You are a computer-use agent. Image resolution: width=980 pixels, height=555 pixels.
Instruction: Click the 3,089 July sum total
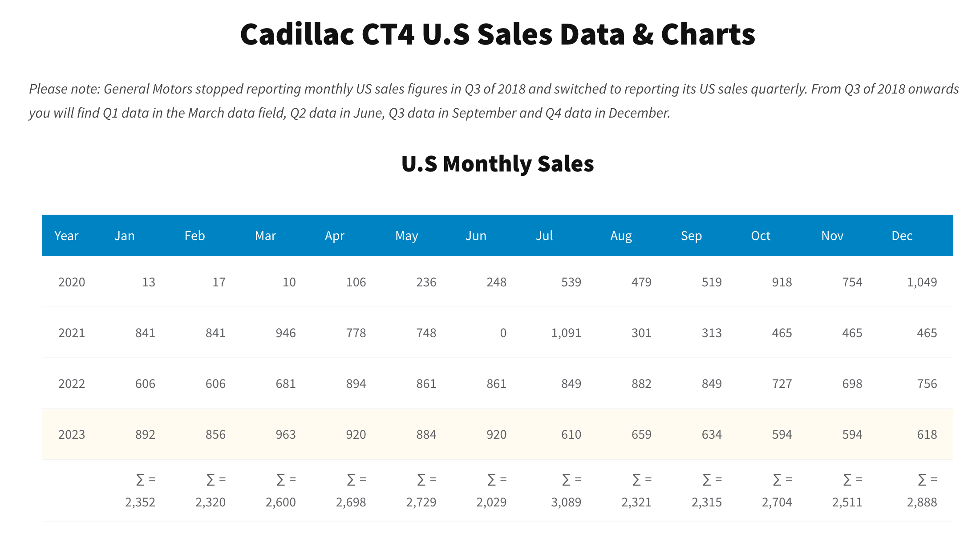(566, 502)
